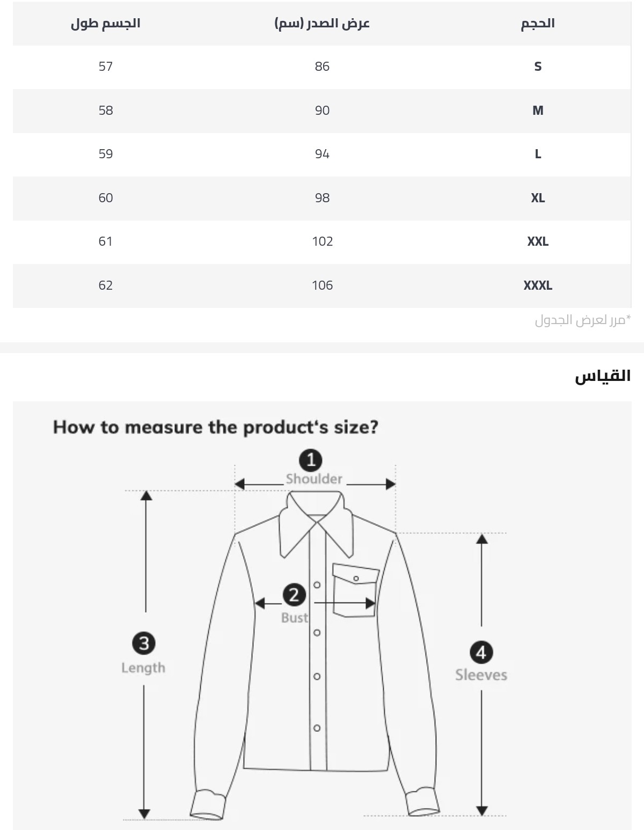This screenshot has height=830, width=644.
Task: Click the عرض الصدر (سم) column header
Action: click(322, 24)
